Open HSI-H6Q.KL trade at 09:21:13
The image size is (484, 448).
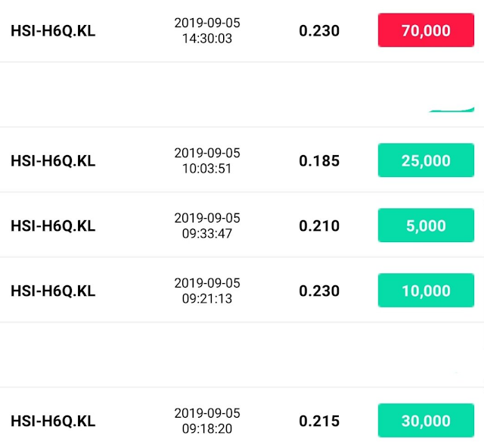point(242,290)
